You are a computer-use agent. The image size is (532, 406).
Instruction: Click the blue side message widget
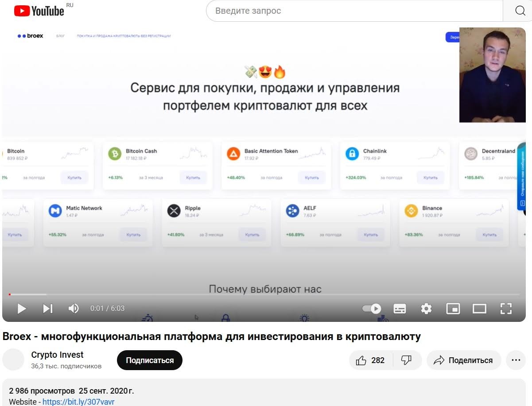(522, 177)
